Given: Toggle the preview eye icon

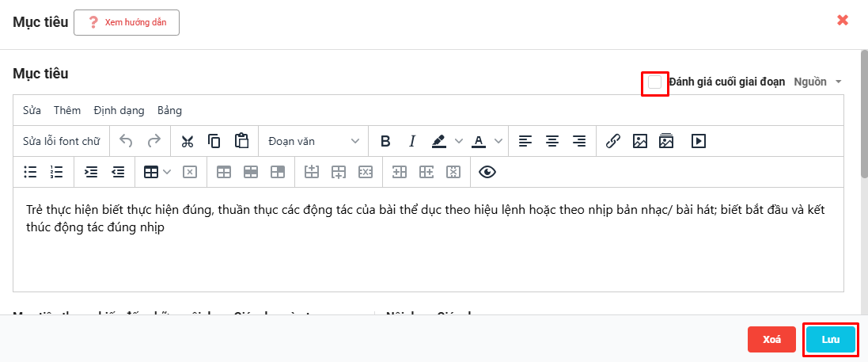Looking at the screenshot, I should (x=487, y=171).
